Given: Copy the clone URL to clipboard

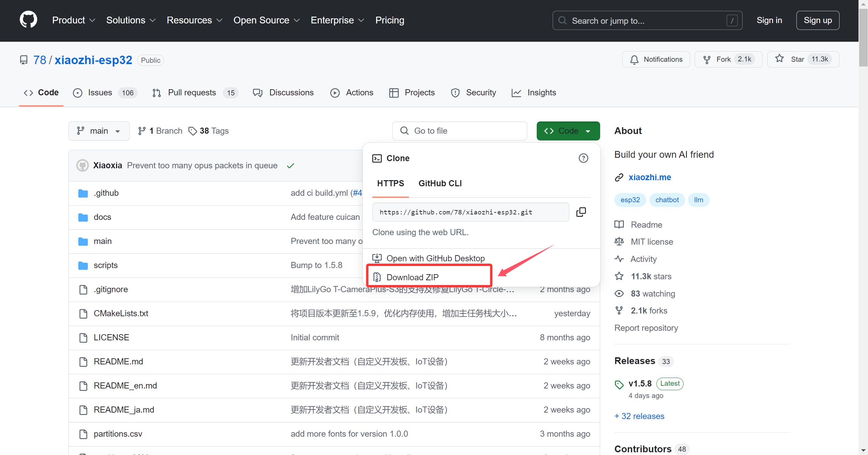Looking at the screenshot, I should 581,212.
